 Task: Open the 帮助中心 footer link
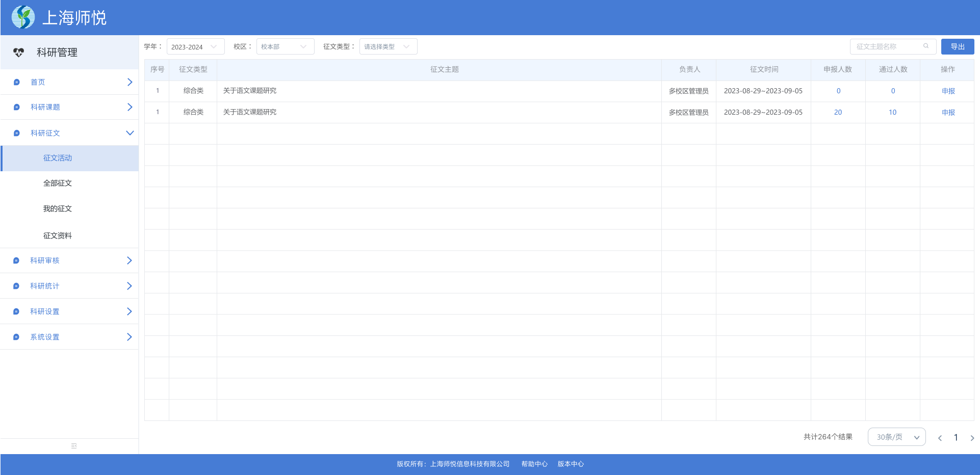pyautogui.click(x=534, y=464)
